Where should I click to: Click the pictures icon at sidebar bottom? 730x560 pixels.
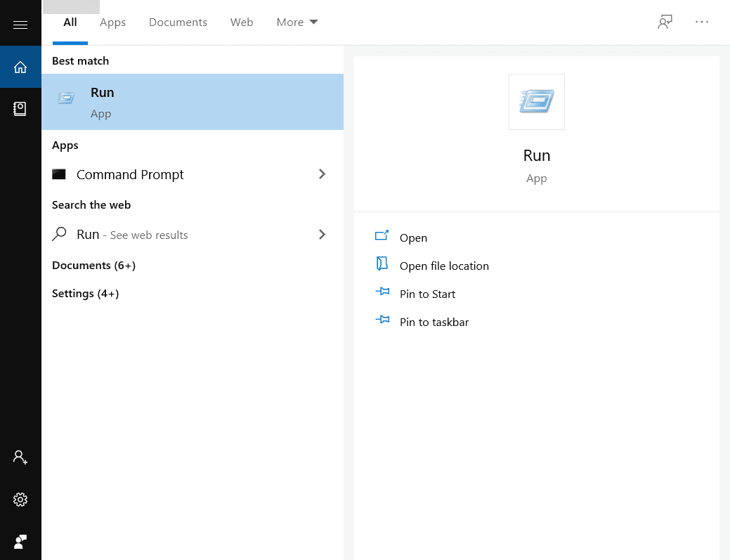pos(20,542)
